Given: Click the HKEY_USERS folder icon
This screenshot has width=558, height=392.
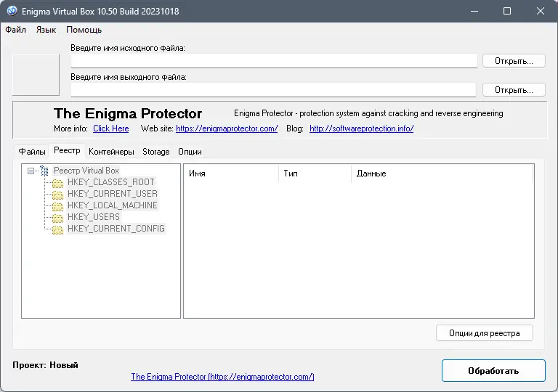Looking at the screenshot, I should [x=57, y=218].
